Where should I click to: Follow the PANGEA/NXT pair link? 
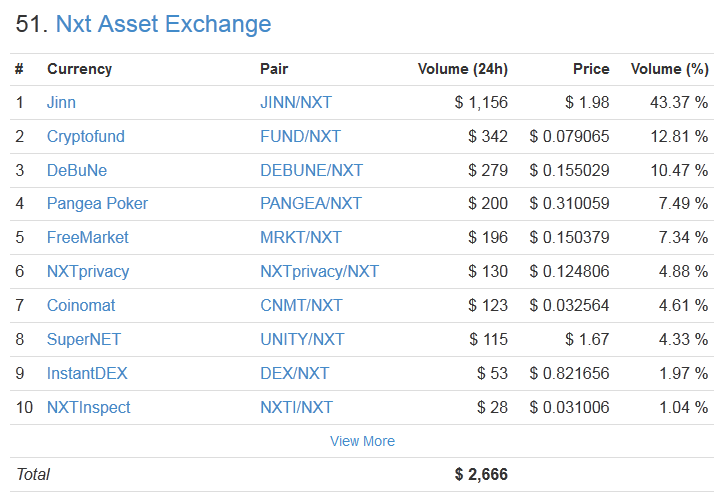coord(311,204)
